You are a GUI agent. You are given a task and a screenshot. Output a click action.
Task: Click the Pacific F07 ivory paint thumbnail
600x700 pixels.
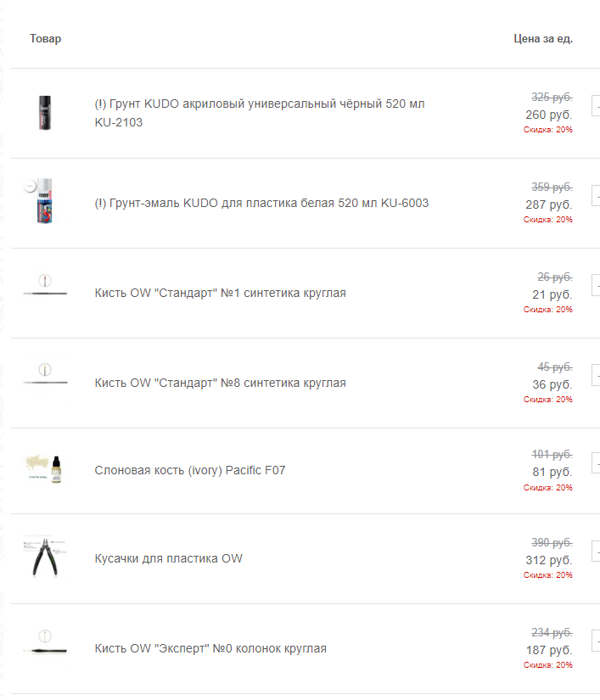[x=45, y=469]
